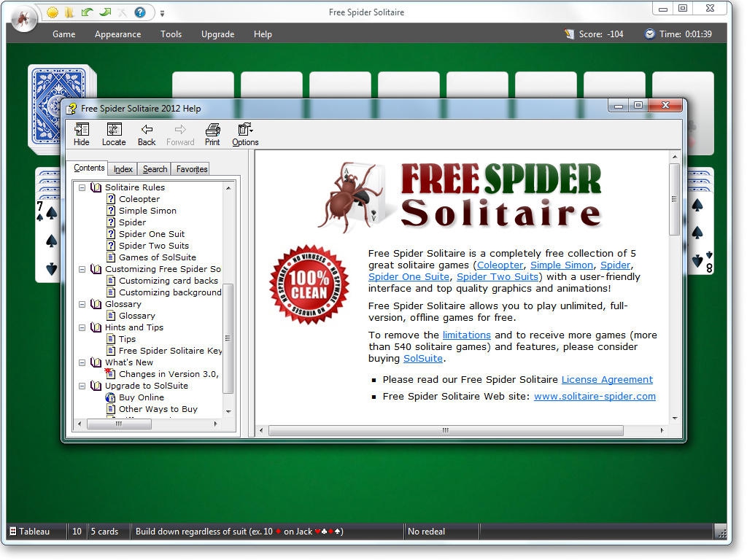Screen dimensions: 747x560
Task: Select the Spider topic in contents tree
Action: pos(133,222)
